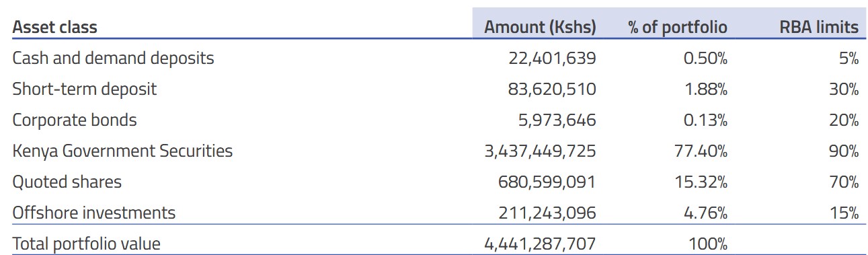The image size is (868, 255).
Task: Select the Corporate bonds row label
Action: 75,120
